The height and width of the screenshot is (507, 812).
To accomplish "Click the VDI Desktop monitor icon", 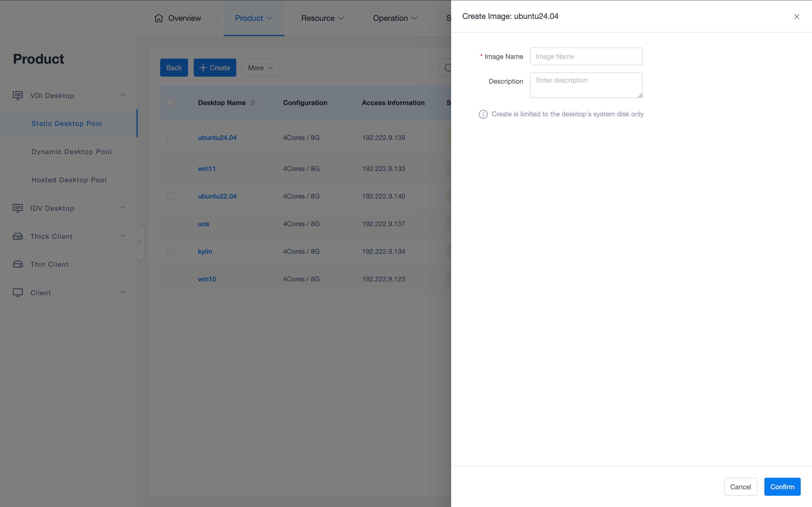I will pos(18,95).
